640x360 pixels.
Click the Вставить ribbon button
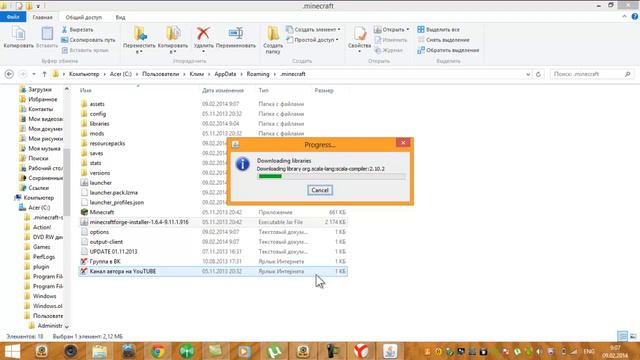pos(47,37)
